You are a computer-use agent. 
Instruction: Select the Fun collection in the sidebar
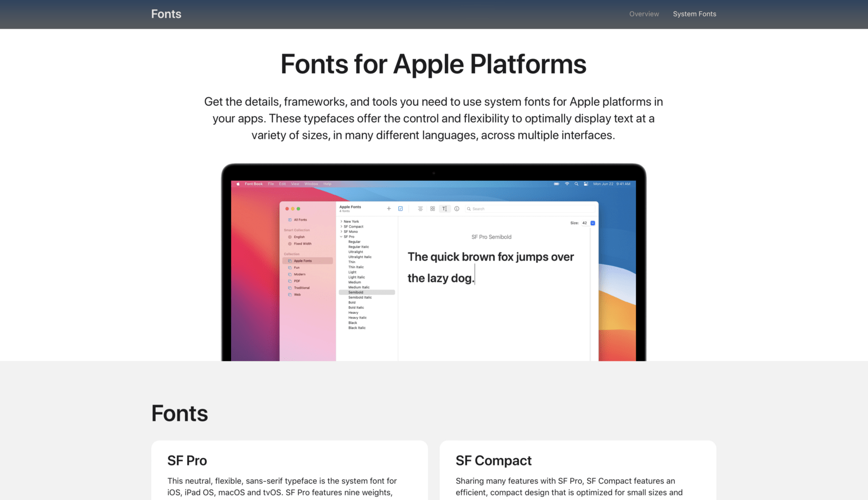pos(297,267)
